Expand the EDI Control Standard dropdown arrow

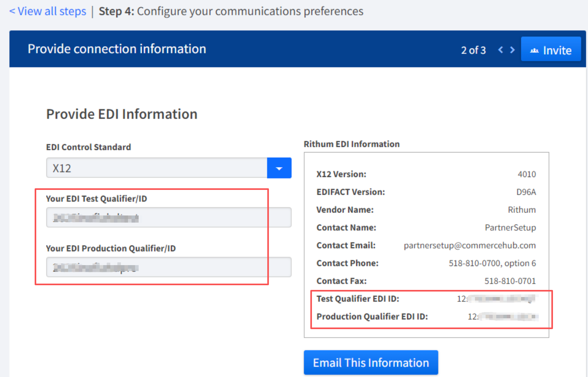(279, 168)
